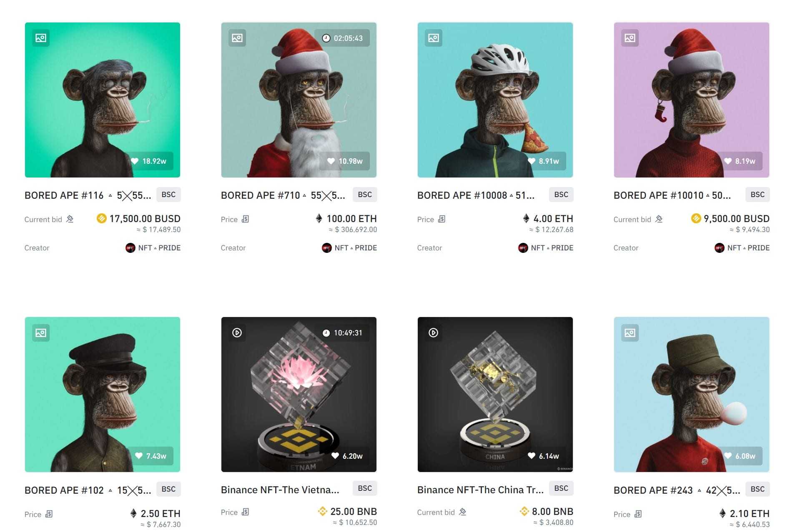Click the play icon on the China NFT
Viewport: 808px width, 532px height.
pos(434,333)
